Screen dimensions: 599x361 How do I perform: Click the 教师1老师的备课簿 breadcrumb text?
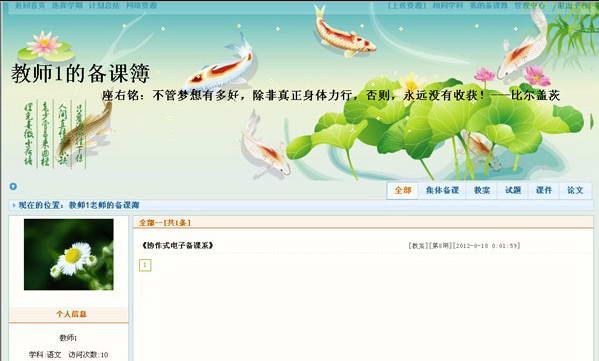point(104,205)
